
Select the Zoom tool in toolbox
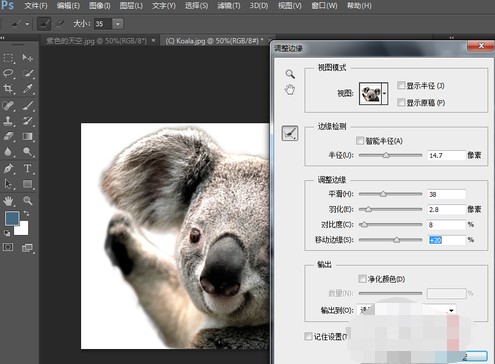coord(28,201)
